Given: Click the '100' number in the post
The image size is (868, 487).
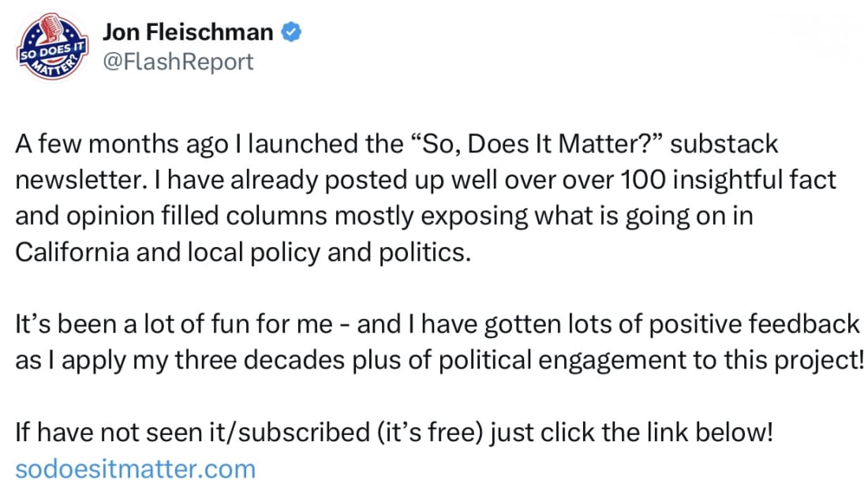Looking at the screenshot, I should [x=642, y=180].
